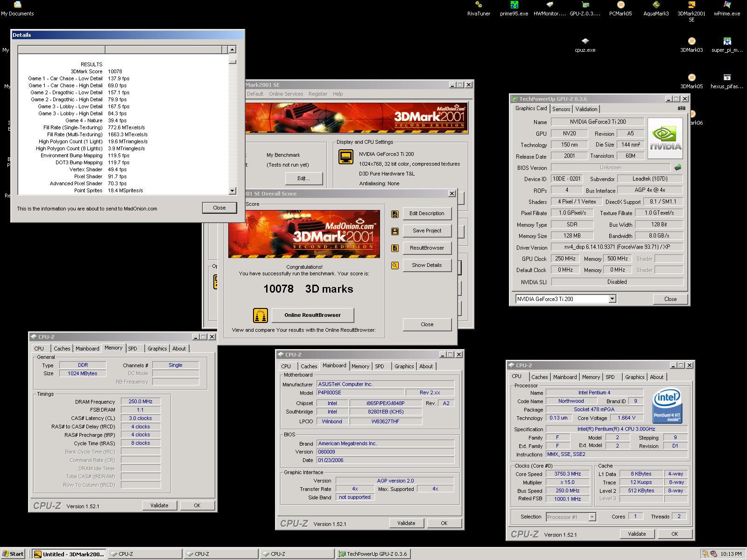Switch to Untitled - 3DMark2001 taskbar item
This screenshot has width=747, height=560.
[x=70, y=554]
